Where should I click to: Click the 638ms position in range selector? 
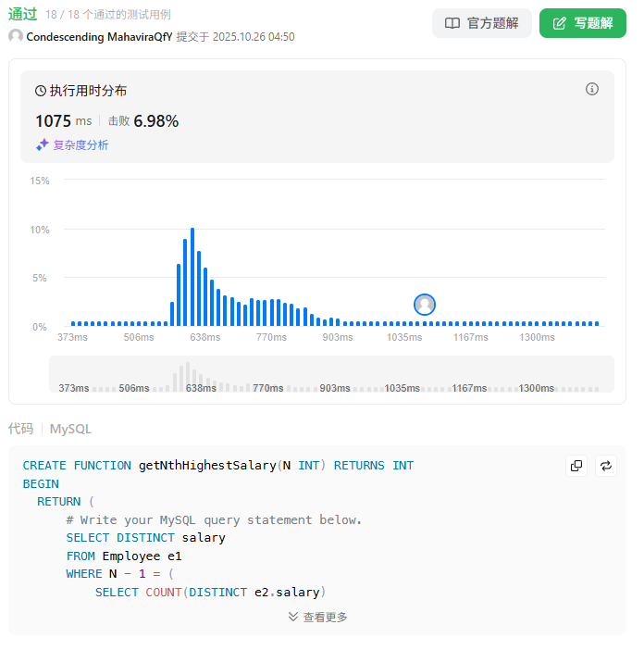click(201, 388)
